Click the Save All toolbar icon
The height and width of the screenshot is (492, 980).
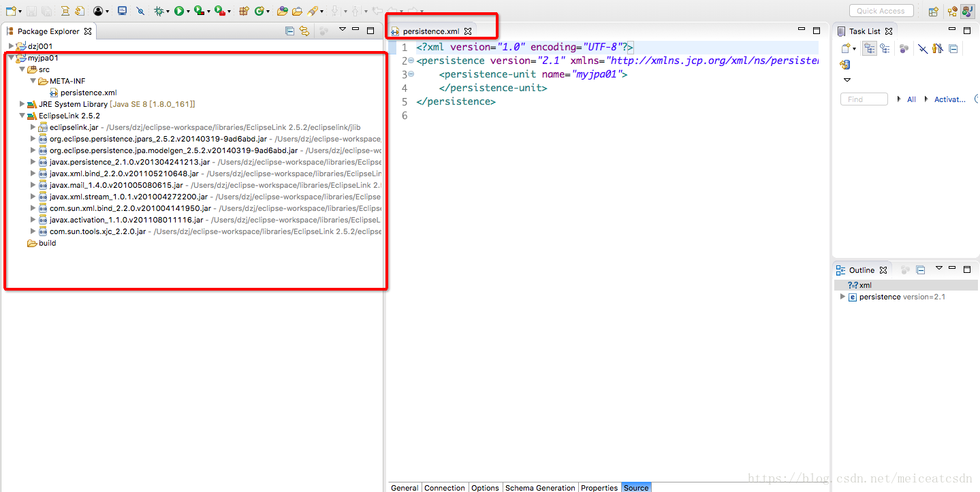pos(46,11)
